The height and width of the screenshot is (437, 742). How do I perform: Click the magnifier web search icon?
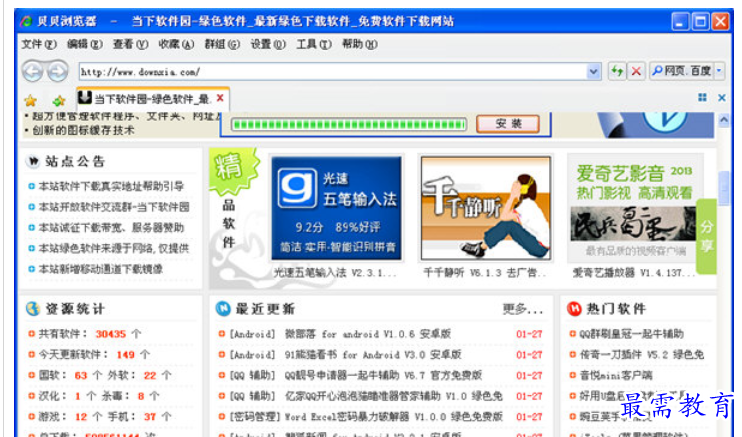click(657, 71)
